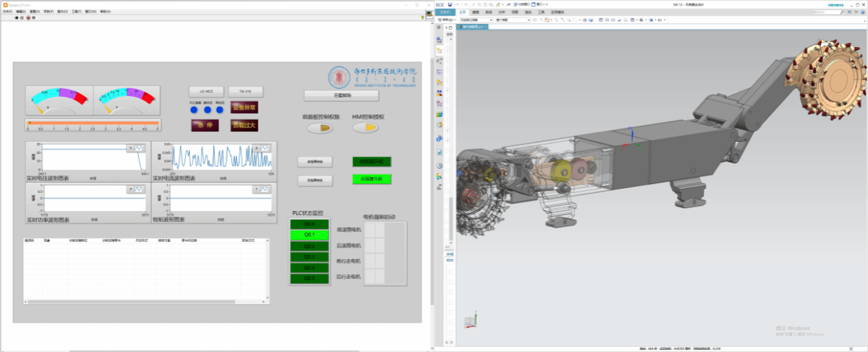Screen dimensions: 868x352
Task: Click the LabVIEW Run arrow icon
Action: [x=16, y=17]
